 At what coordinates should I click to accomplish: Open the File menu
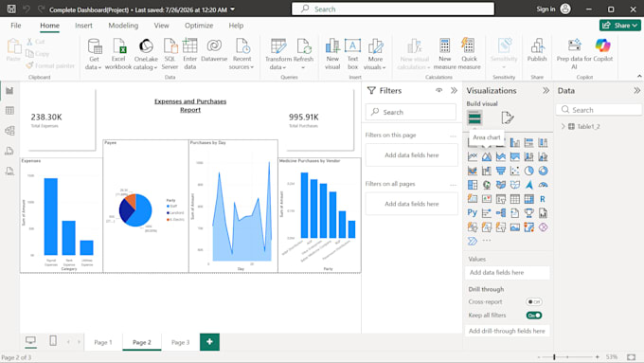pos(15,26)
